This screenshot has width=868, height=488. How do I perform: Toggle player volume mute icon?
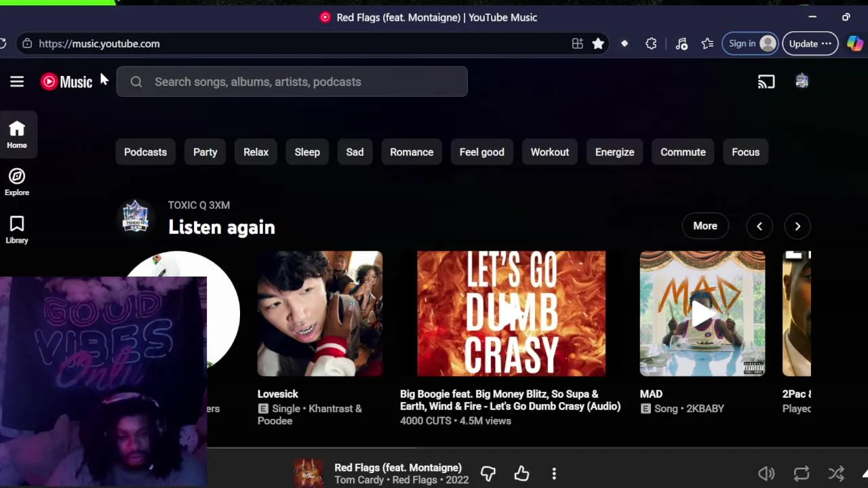point(766,474)
